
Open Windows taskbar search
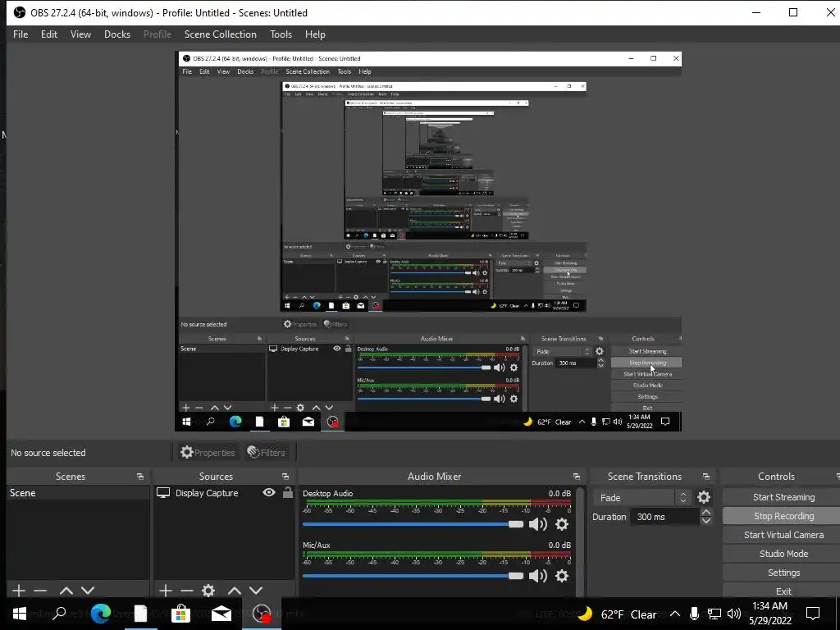point(59,614)
